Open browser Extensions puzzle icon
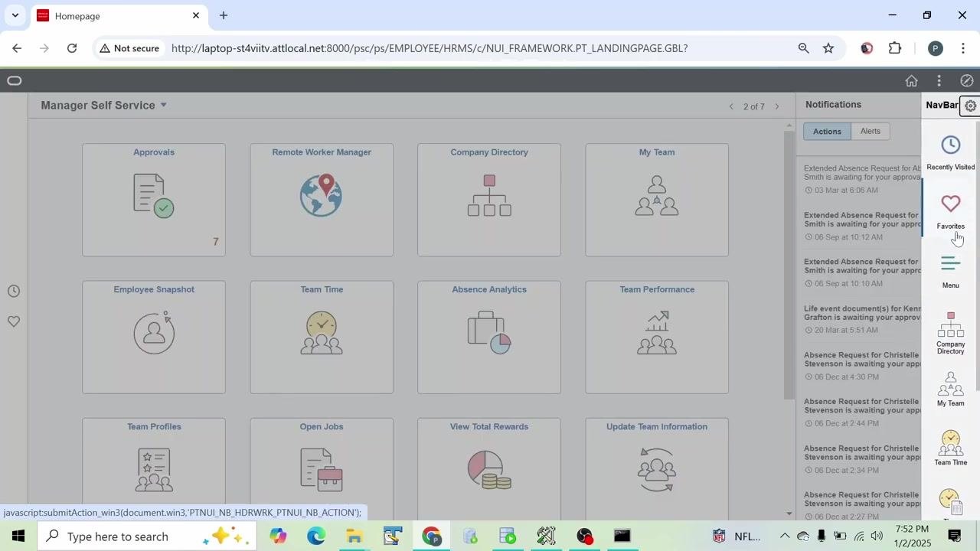The height and width of the screenshot is (551, 980). click(x=895, y=48)
